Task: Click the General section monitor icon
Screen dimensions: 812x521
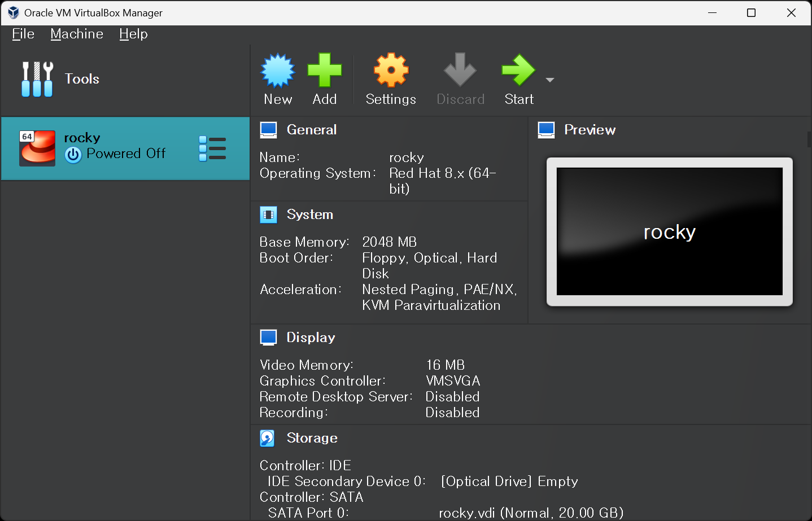Action: click(268, 130)
